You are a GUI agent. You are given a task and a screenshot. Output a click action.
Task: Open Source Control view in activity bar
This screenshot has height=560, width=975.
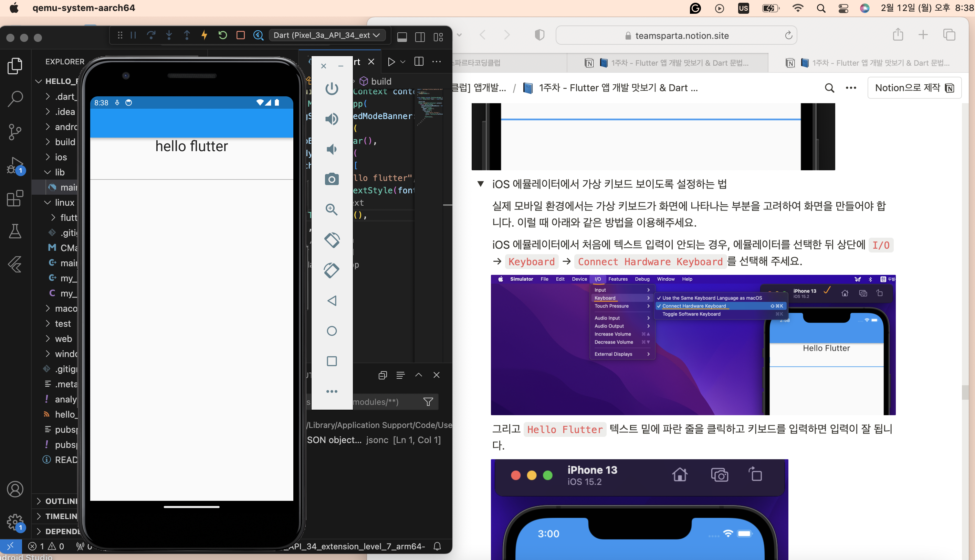tap(15, 132)
